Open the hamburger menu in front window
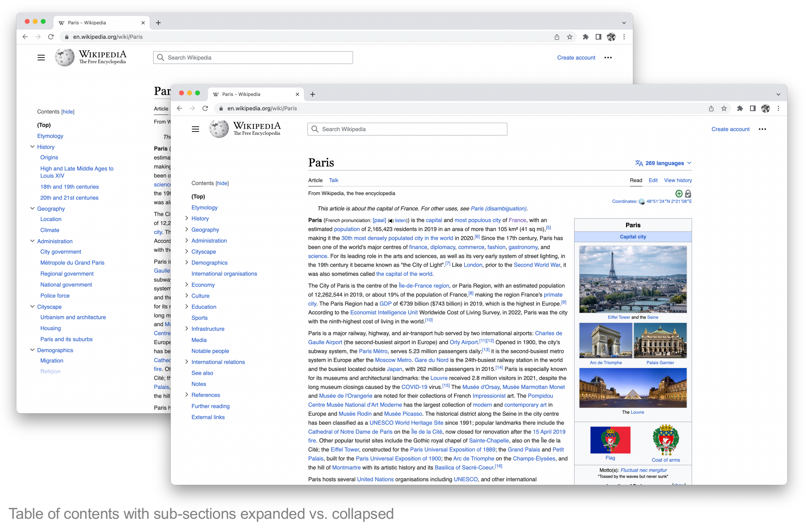This screenshot has width=806, height=532. [x=196, y=129]
